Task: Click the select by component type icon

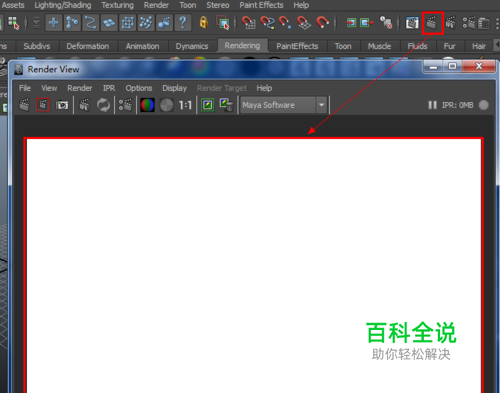Action: point(13,23)
